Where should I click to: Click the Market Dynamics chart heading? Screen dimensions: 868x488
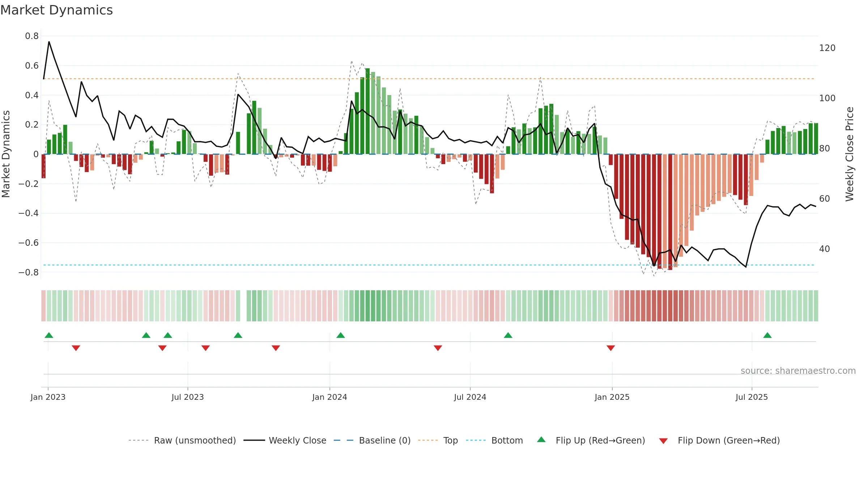click(57, 10)
